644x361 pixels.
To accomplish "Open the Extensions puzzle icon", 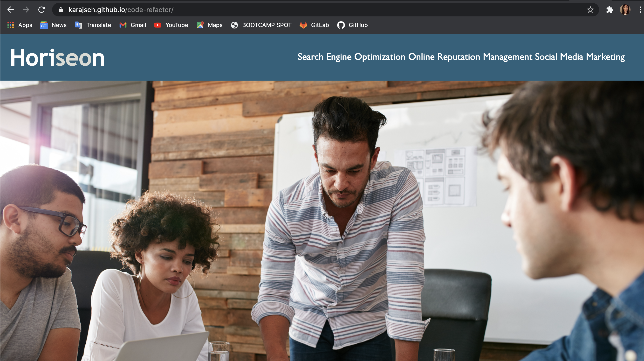I will pos(610,10).
